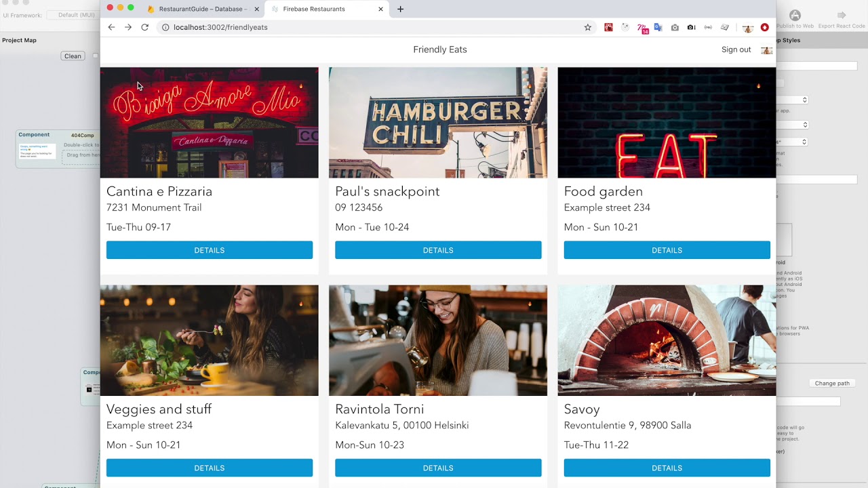The image size is (868, 488).
Task: Click the hours Tue-Thu 09-17
Action: point(139,227)
